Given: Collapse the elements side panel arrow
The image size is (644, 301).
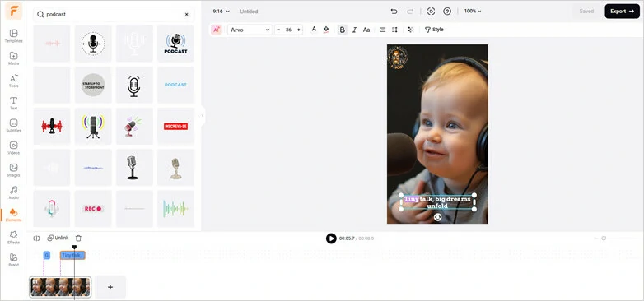Looking at the screenshot, I should [202, 116].
